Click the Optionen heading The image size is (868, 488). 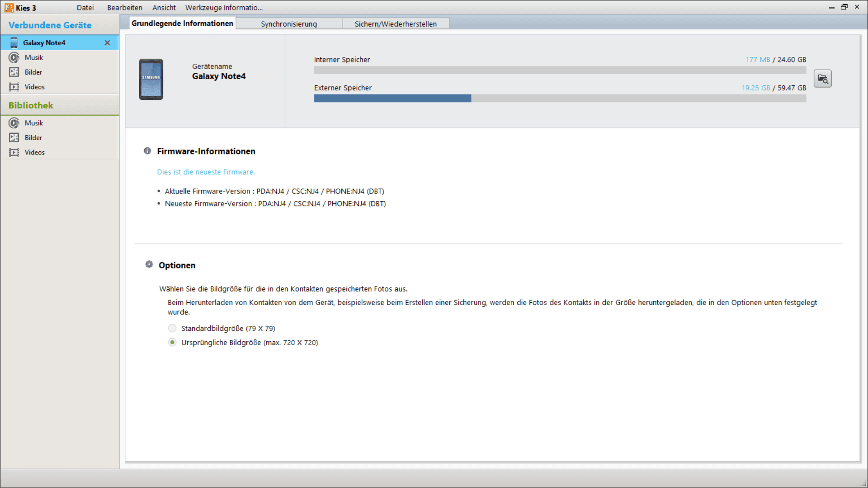pos(177,265)
